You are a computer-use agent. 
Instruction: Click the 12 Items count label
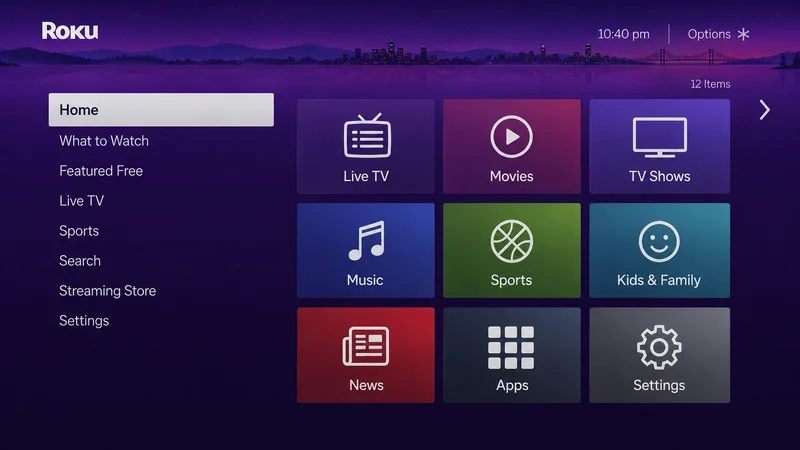point(710,84)
